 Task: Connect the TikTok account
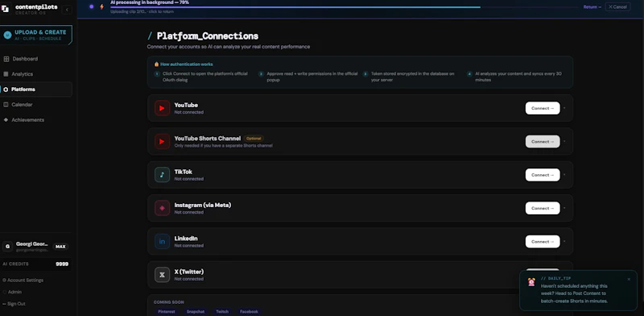click(x=543, y=175)
